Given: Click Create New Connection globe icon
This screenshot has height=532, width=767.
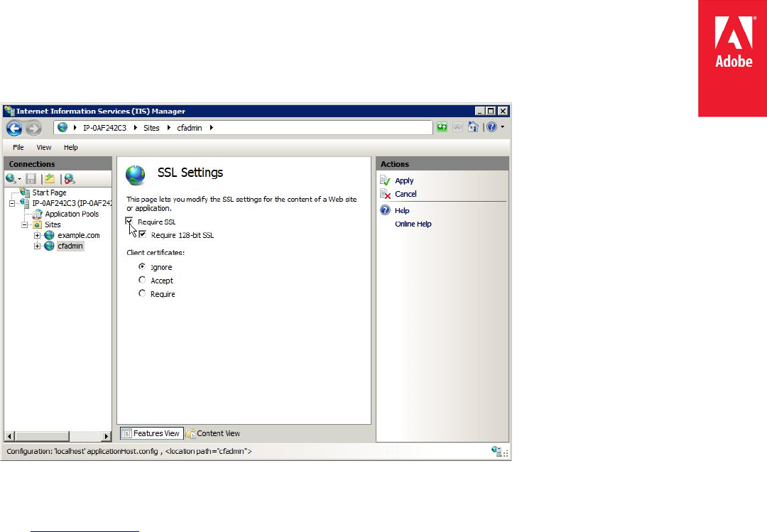Looking at the screenshot, I should pyautogui.click(x=11, y=179).
